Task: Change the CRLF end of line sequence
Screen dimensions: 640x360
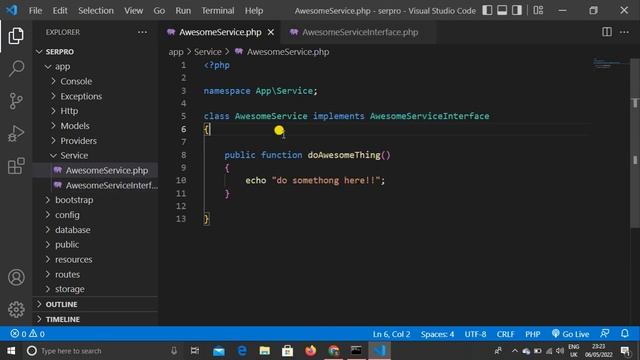Action: click(x=505, y=334)
